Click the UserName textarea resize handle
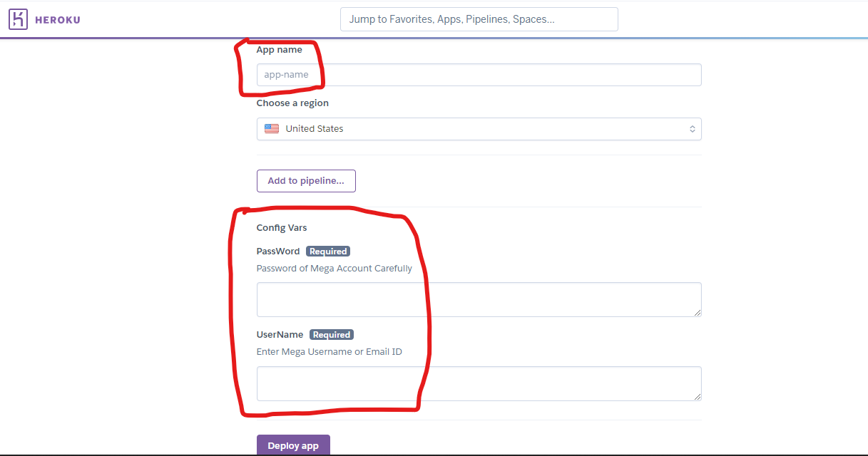The height and width of the screenshot is (456, 868). click(x=697, y=396)
